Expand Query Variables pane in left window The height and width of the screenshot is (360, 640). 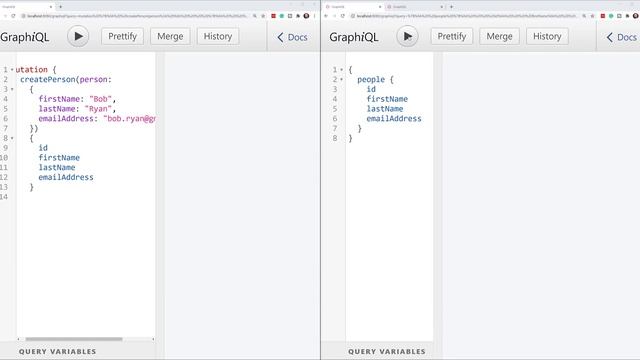pyautogui.click(x=58, y=351)
